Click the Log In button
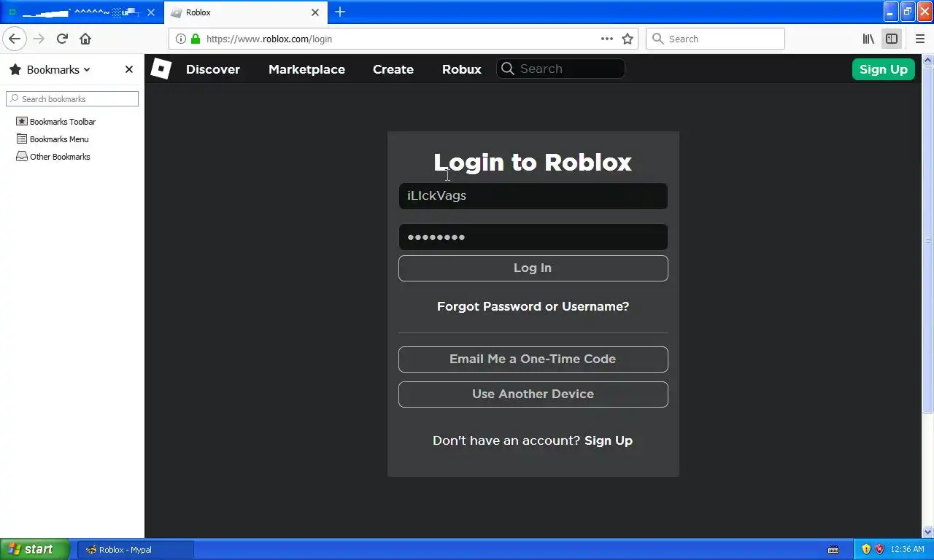Viewport: 934px width, 560px height. point(533,268)
